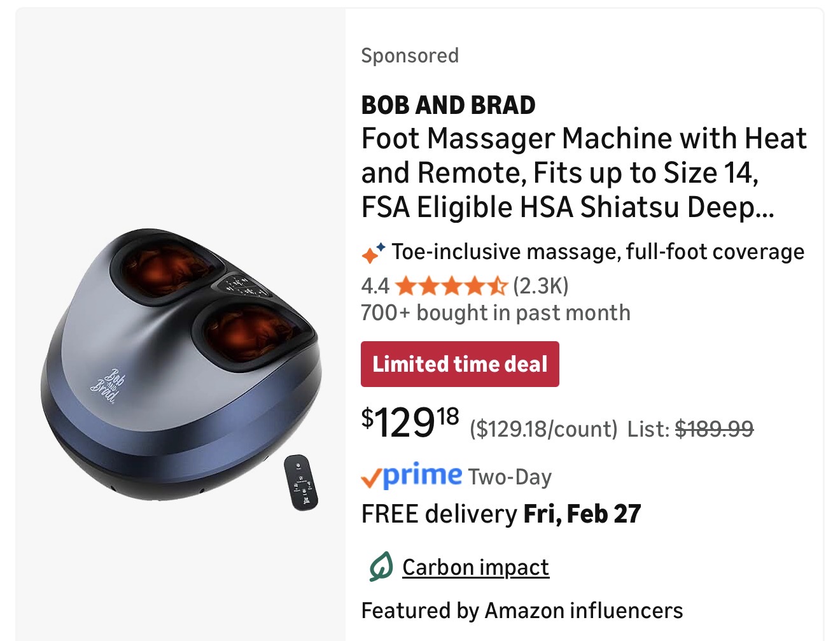Screen dimensions: 840x641
Task: Click Featured by Amazon influencers text
Action: click(522, 611)
